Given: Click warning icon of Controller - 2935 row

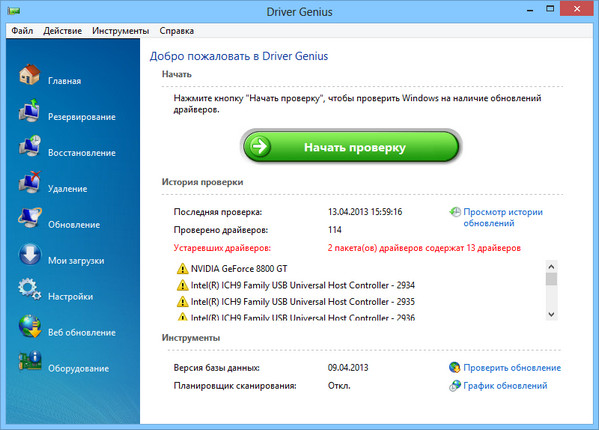Looking at the screenshot, I should [x=183, y=302].
